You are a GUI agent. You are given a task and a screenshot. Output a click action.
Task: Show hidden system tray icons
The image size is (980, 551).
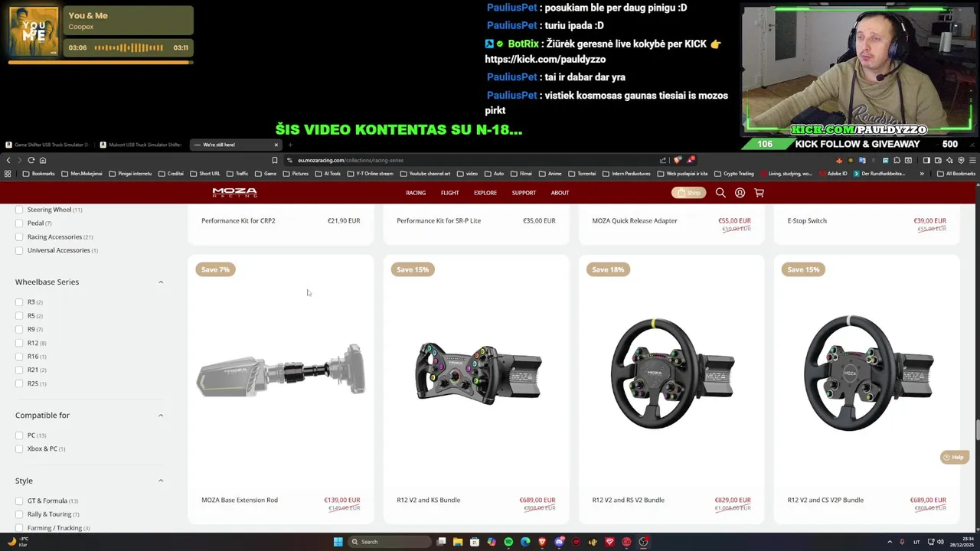pyautogui.click(x=889, y=542)
